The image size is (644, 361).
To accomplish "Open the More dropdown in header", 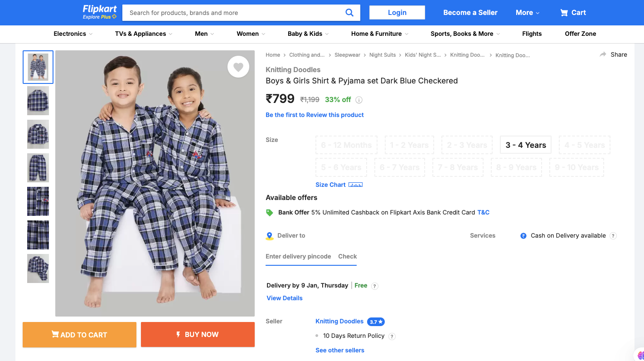I will point(528,13).
